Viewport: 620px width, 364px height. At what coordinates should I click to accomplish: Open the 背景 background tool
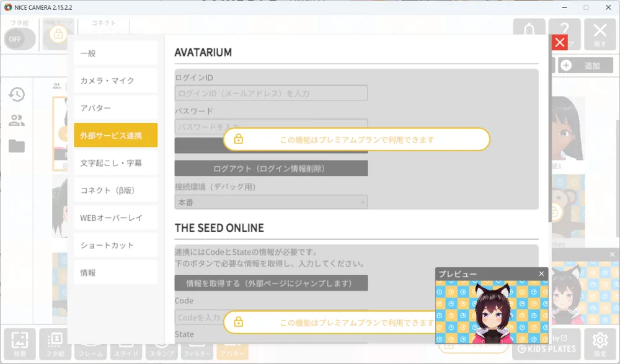(x=19, y=344)
